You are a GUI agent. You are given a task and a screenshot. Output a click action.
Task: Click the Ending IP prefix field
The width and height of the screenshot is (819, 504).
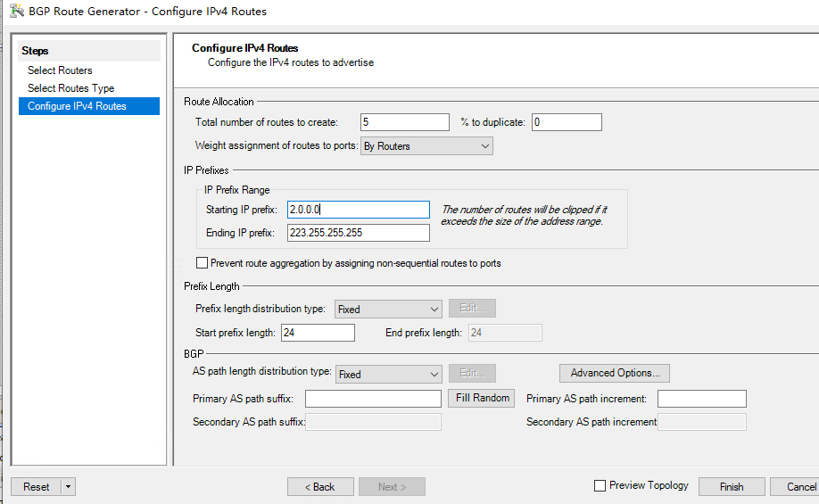[x=359, y=233]
